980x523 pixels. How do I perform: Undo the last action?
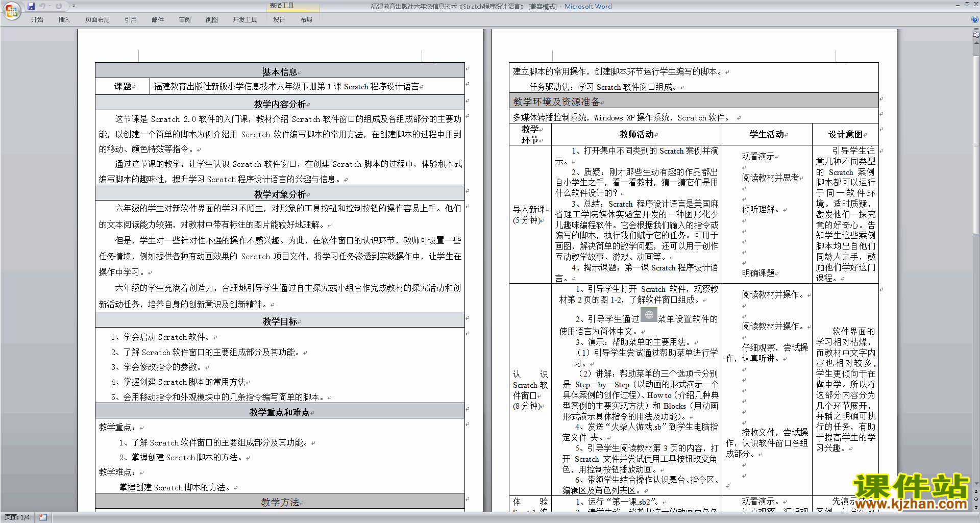click(x=42, y=6)
